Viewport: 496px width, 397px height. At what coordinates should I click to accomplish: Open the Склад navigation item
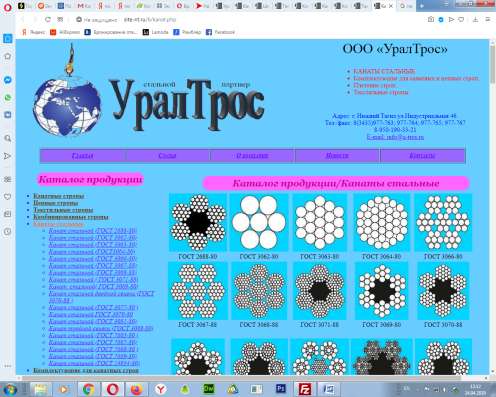(x=167, y=156)
